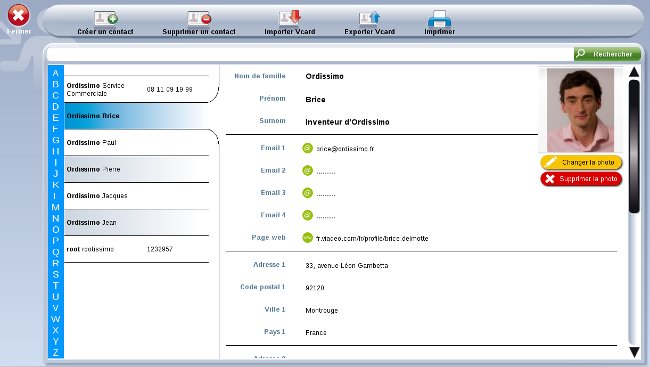The width and height of the screenshot is (650, 367).
Task: Click the Email 4 empty field
Action: tap(326, 217)
